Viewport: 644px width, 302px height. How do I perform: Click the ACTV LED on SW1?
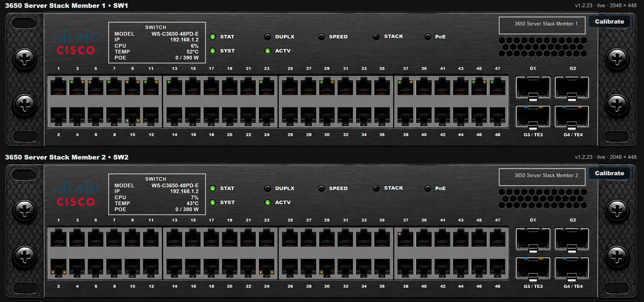(x=268, y=51)
